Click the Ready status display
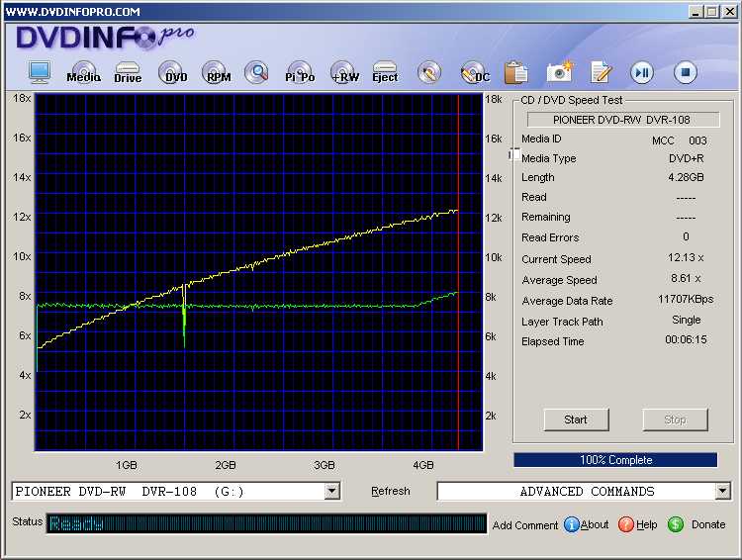The height and width of the screenshot is (560, 742). 266,523
